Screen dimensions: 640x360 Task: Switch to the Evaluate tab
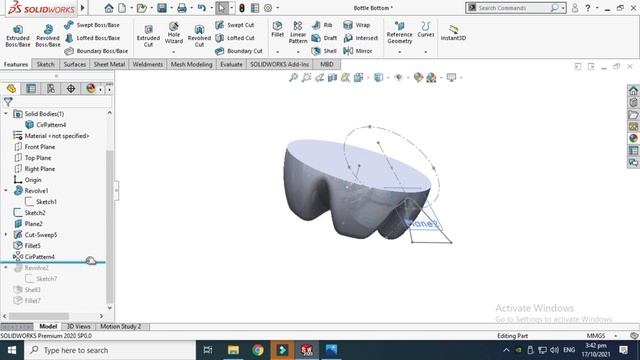[x=231, y=64]
